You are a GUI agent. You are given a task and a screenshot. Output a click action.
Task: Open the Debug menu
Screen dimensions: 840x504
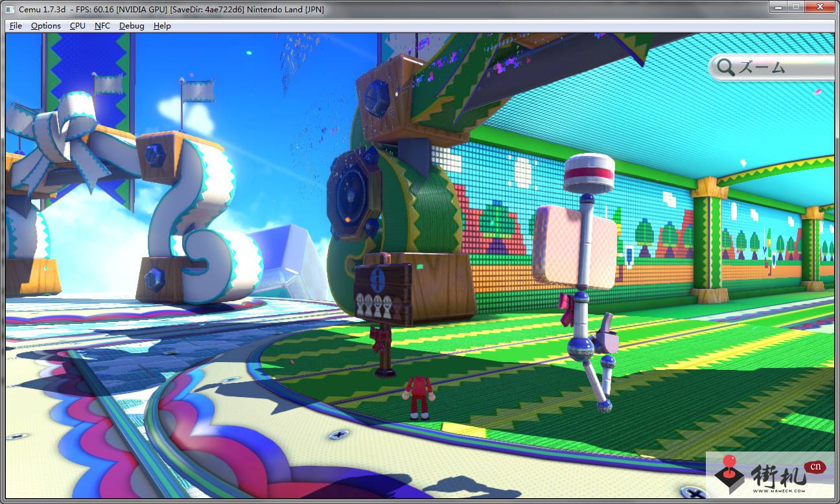tap(132, 26)
